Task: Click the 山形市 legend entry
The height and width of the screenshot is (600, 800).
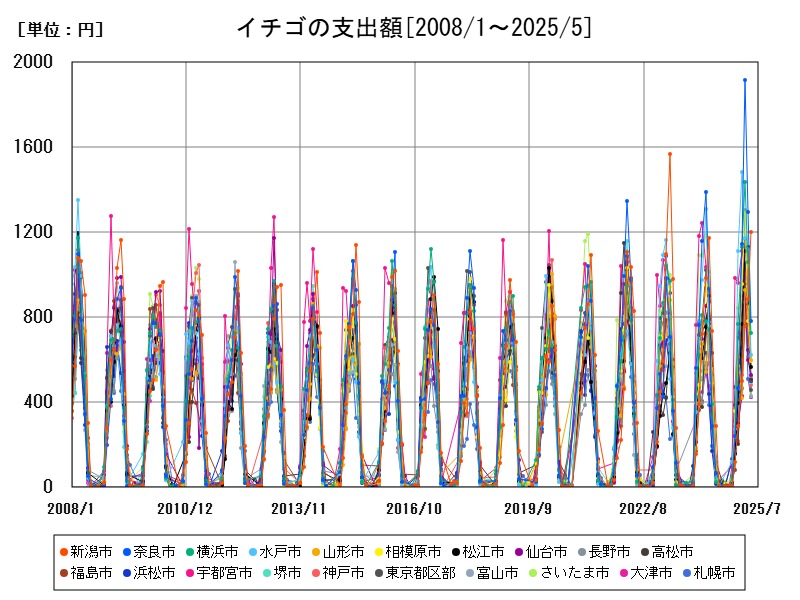Action: click(338, 552)
